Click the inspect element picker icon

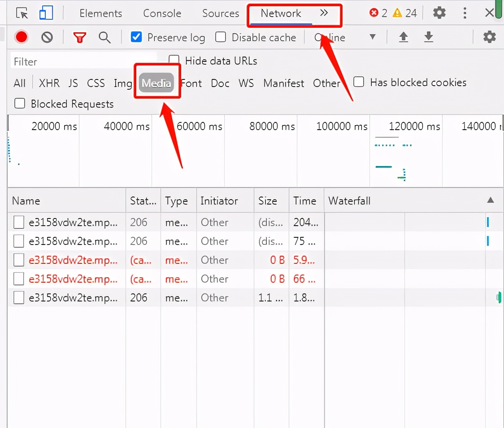pyautogui.click(x=22, y=13)
